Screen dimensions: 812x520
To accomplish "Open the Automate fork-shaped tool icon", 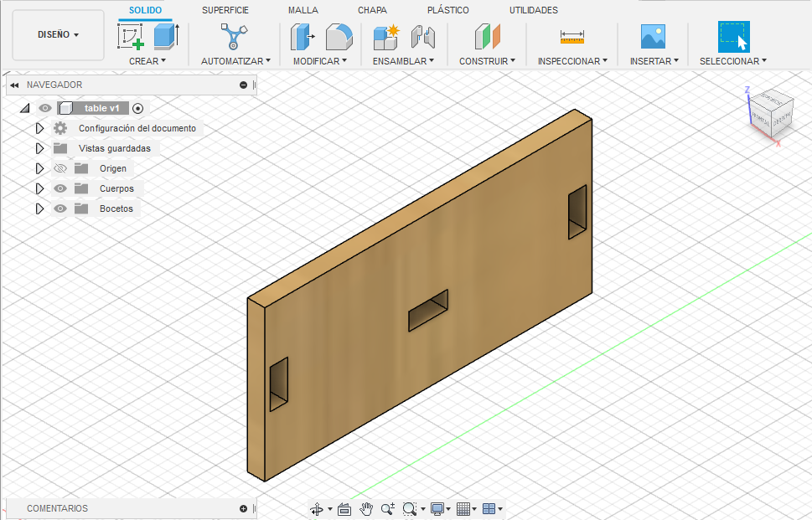I will coord(234,37).
